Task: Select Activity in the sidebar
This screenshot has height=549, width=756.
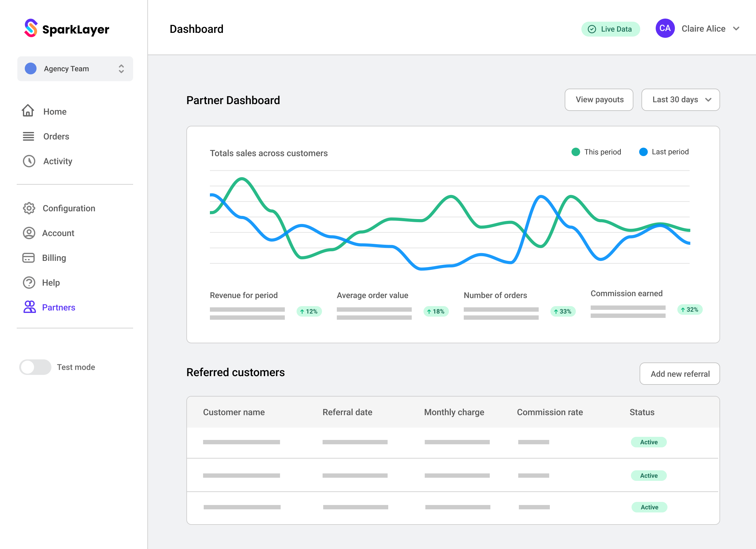Action: pos(57,161)
